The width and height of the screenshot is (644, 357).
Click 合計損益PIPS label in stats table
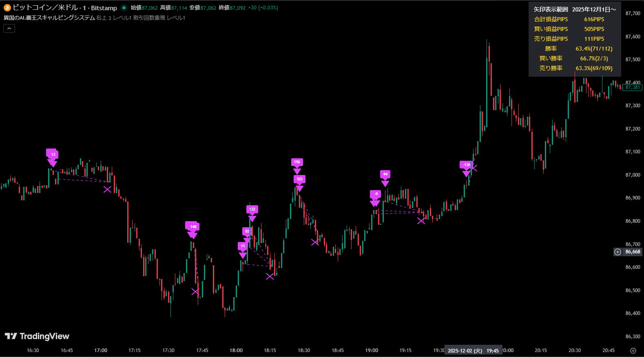pyautogui.click(x=551, y=19)
